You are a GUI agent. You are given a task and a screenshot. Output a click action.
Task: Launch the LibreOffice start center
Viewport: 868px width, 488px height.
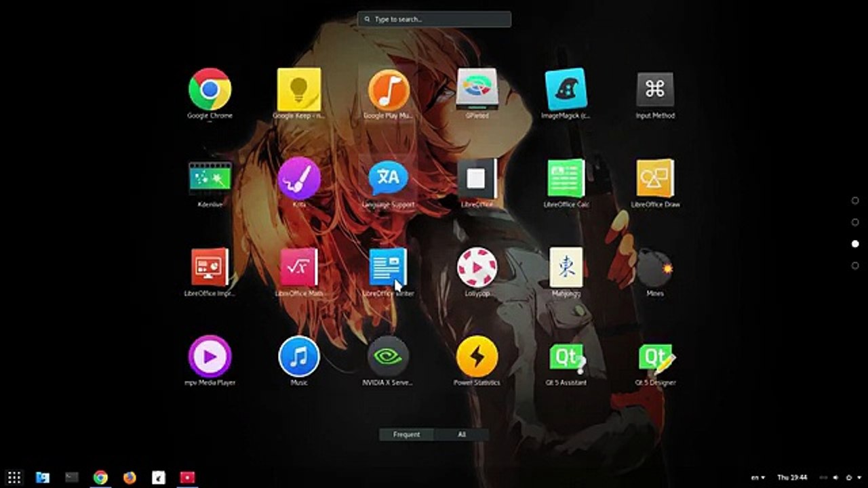pyautogui.click(x=477, y=178)
